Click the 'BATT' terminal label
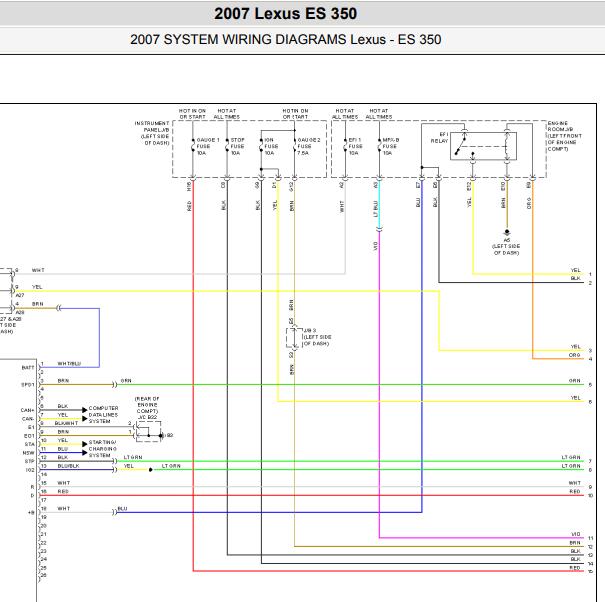This screenshot has height=602, width=605. 28,367
